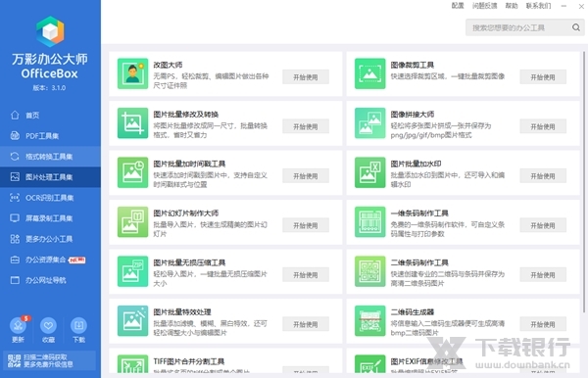Click 开始使用 for 图片幻灯片制作大师

[306, 225]
